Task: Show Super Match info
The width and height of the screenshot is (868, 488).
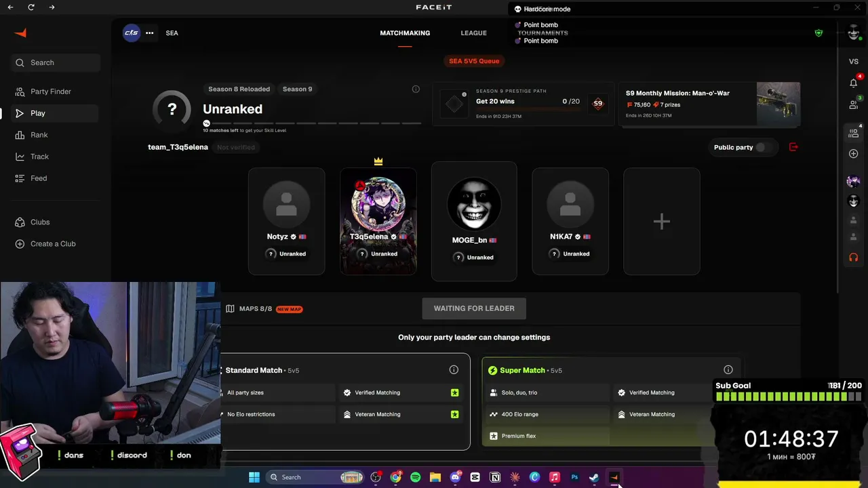Action: [728, 369]
